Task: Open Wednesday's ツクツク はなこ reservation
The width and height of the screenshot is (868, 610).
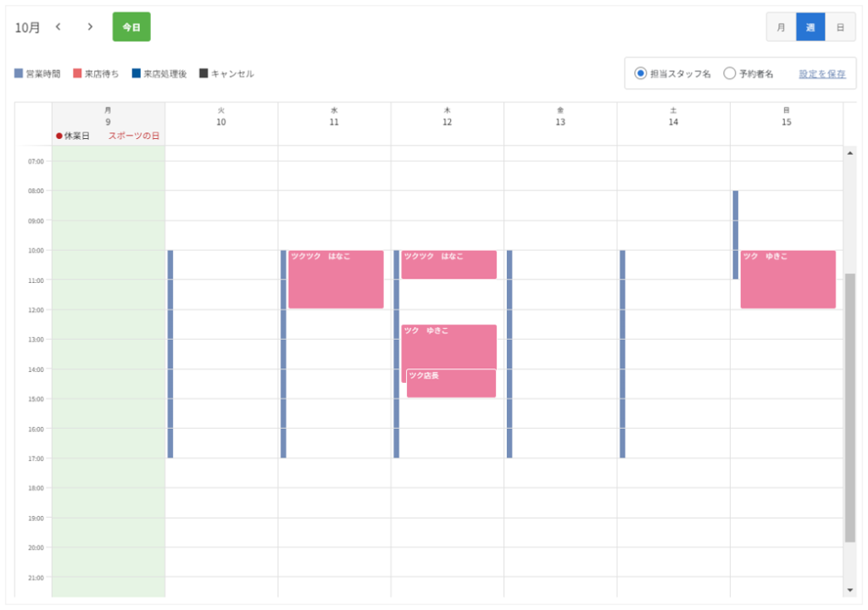Action: point(336,280)
